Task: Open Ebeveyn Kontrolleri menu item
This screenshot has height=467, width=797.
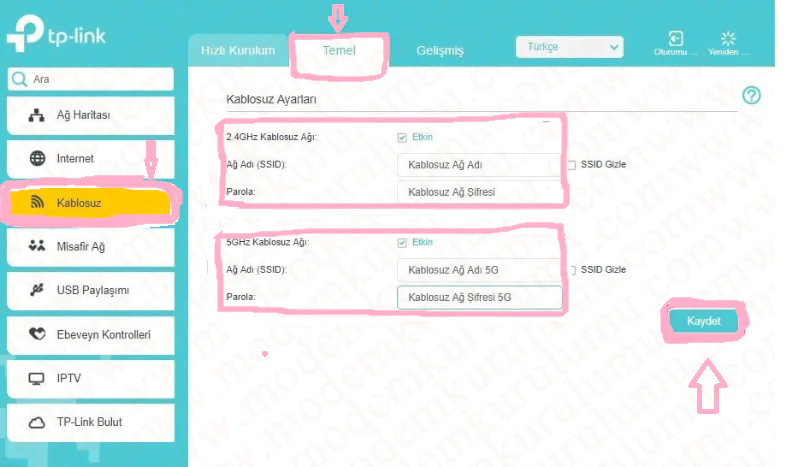Action: point(90,334)
